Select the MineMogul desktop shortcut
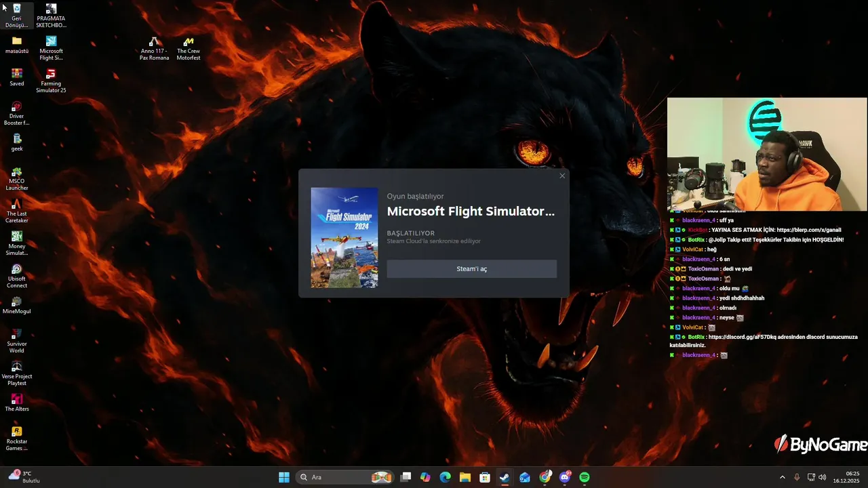Viewport: 868px width, 488px height. point(17,305)
